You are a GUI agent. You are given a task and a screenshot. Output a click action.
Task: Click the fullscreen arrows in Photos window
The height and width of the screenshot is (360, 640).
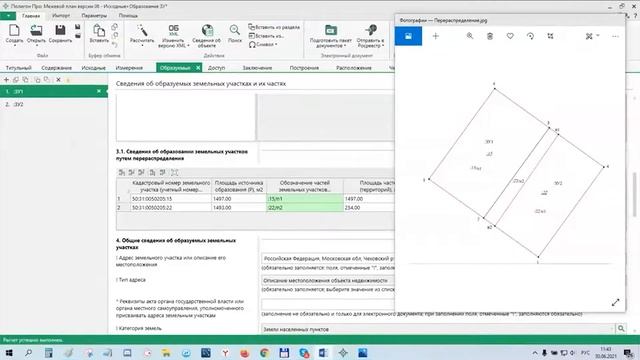point(616,302)
